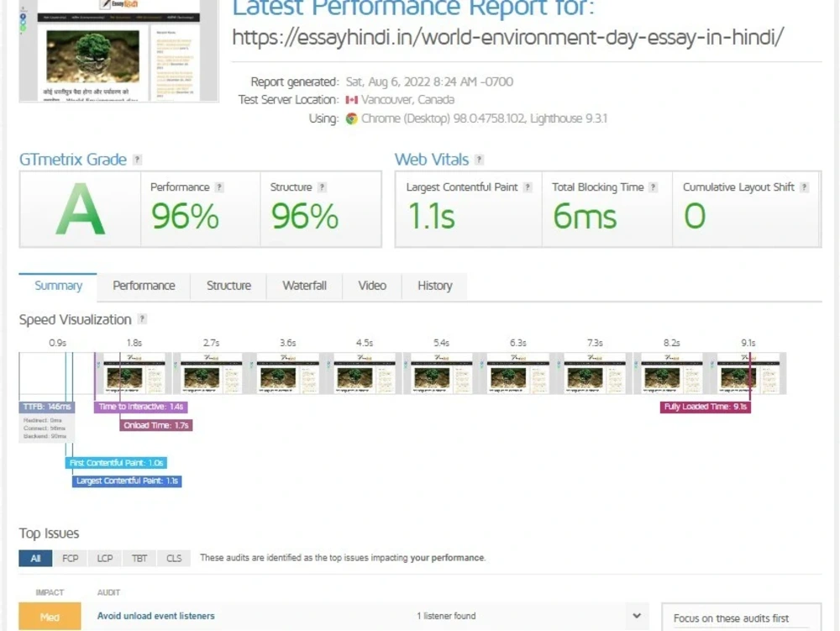
Task: Switch to the Performance tab
Action: point(144,287)
